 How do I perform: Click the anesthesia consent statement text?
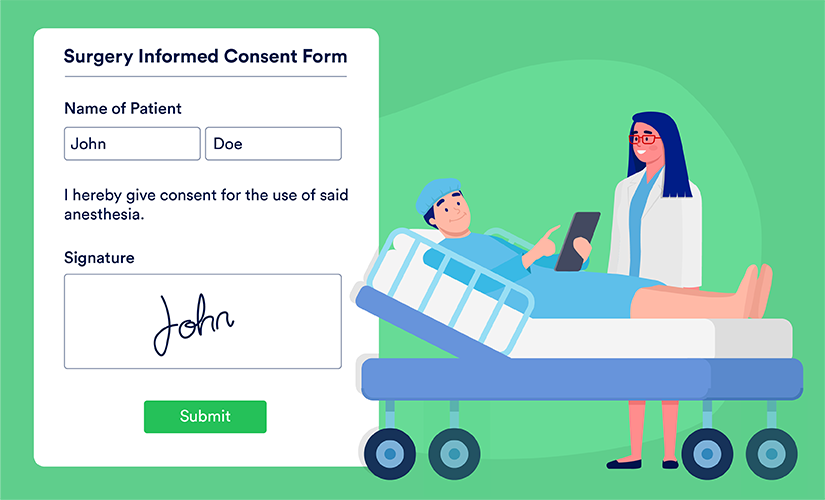(205, 204)
